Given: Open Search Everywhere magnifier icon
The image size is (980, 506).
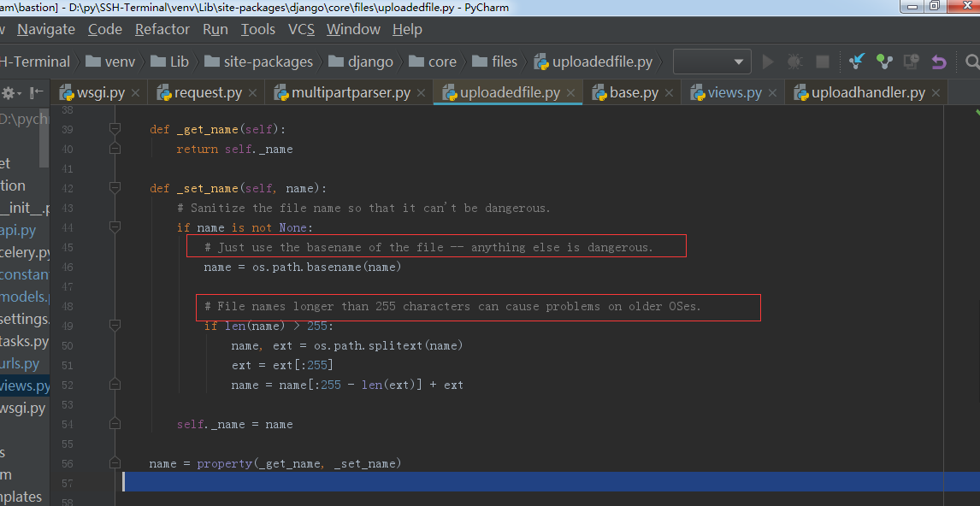Looking at the screenshot, I should (x=972, y=62).
